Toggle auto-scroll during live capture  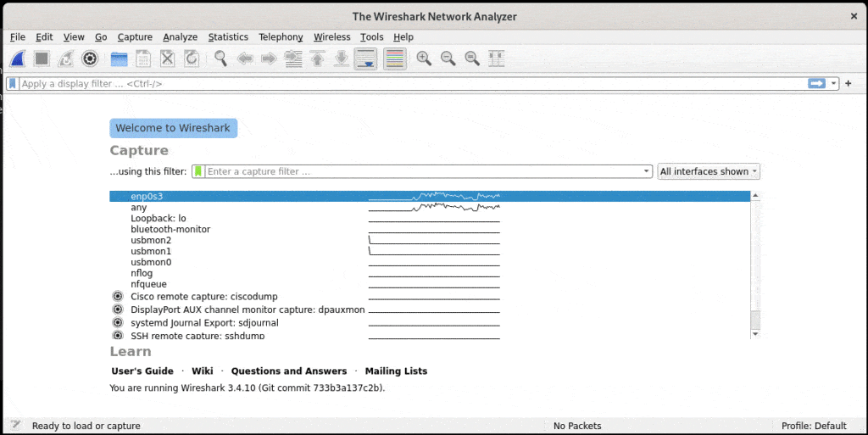tap(365, 59)
